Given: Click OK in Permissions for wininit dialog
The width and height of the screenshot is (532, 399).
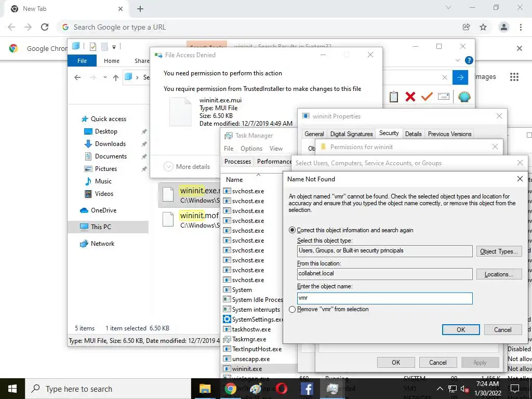Looking at the screenshot, I should pos(396,362).
